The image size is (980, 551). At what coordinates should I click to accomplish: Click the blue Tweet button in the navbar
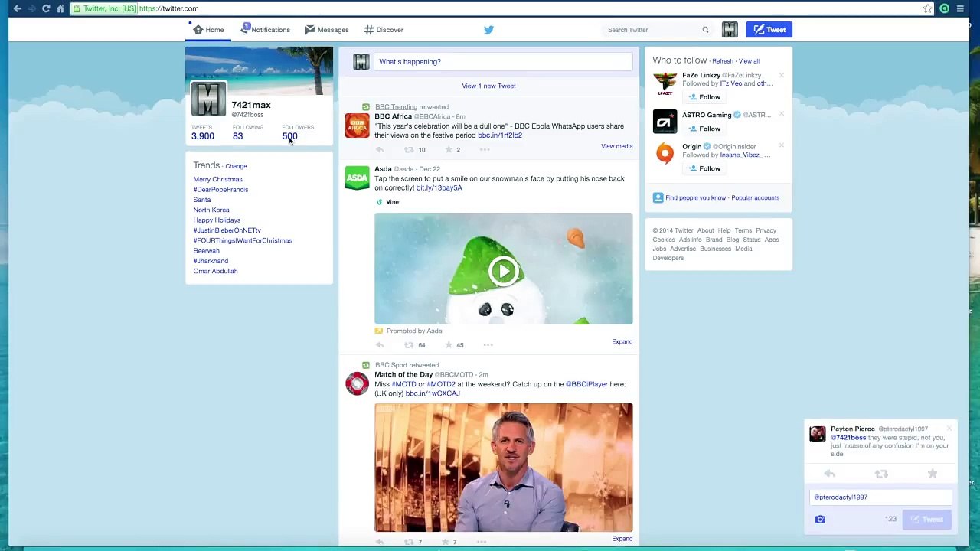coord(769,30)
